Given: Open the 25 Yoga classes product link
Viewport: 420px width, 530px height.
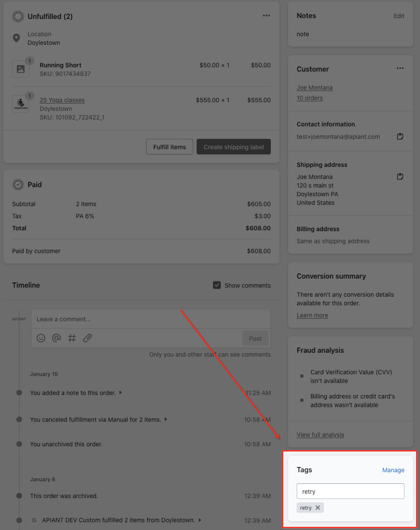Looking at the screenshot, I should [x=62, y=100].
